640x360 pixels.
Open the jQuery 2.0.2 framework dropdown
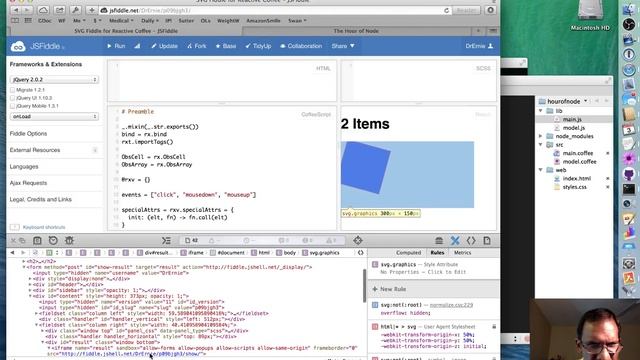[54, 80]
